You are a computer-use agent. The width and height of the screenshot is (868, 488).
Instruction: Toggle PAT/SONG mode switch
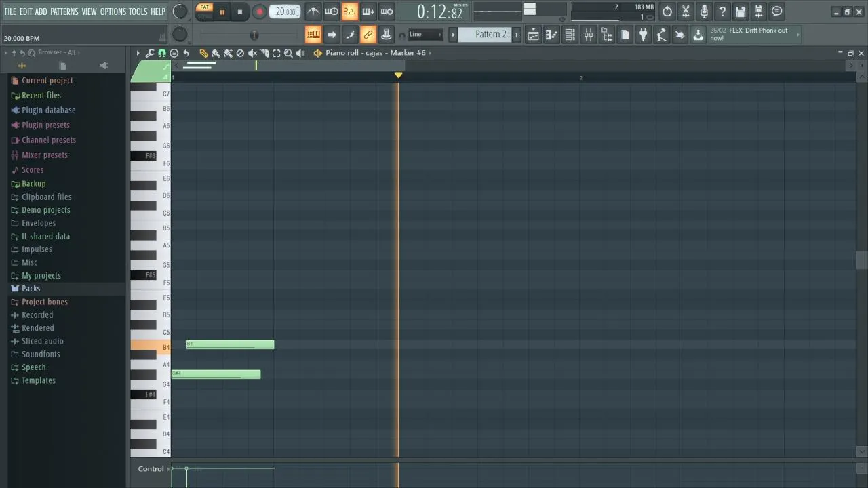[204, 12]
